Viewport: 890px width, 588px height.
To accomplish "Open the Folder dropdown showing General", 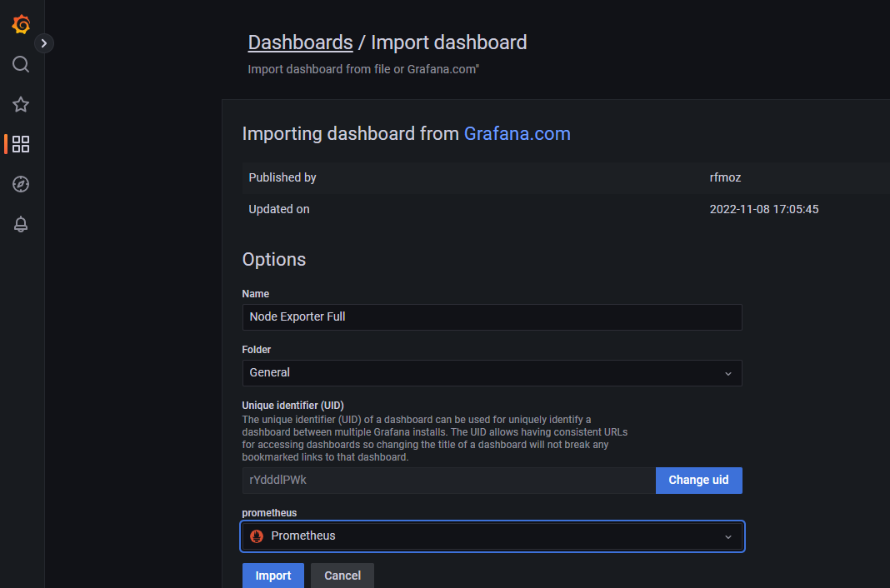I will point(492,373).
